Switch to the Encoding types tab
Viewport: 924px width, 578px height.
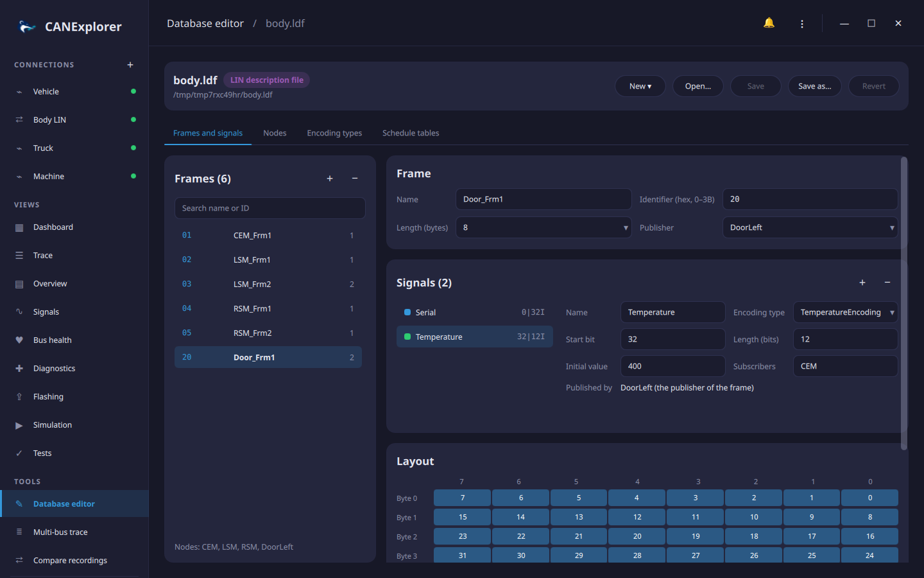pyautogui.click(x=334, y=133)
